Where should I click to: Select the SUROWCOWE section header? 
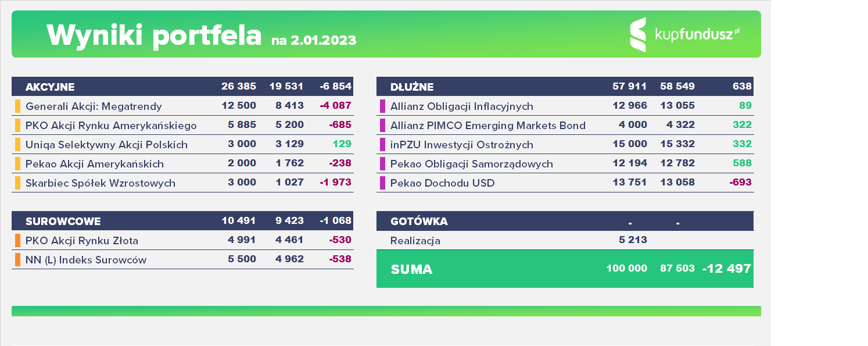(x=63, y=222)
